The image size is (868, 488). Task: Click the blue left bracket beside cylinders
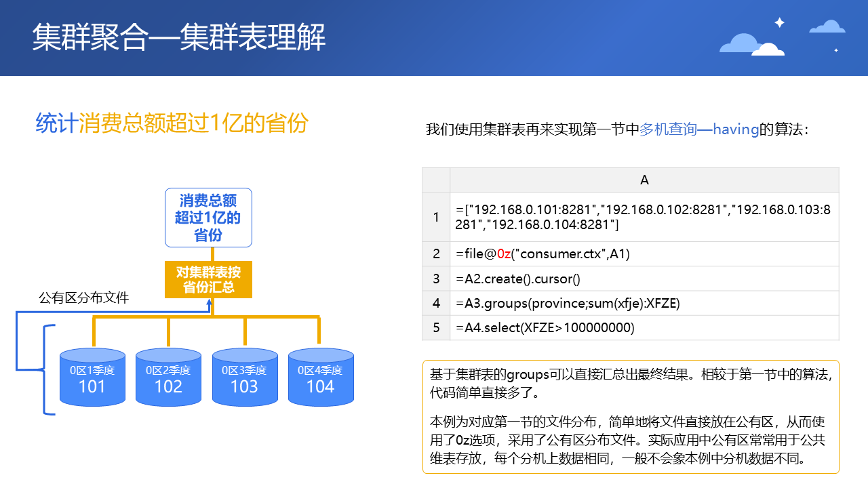pos(49,369)
